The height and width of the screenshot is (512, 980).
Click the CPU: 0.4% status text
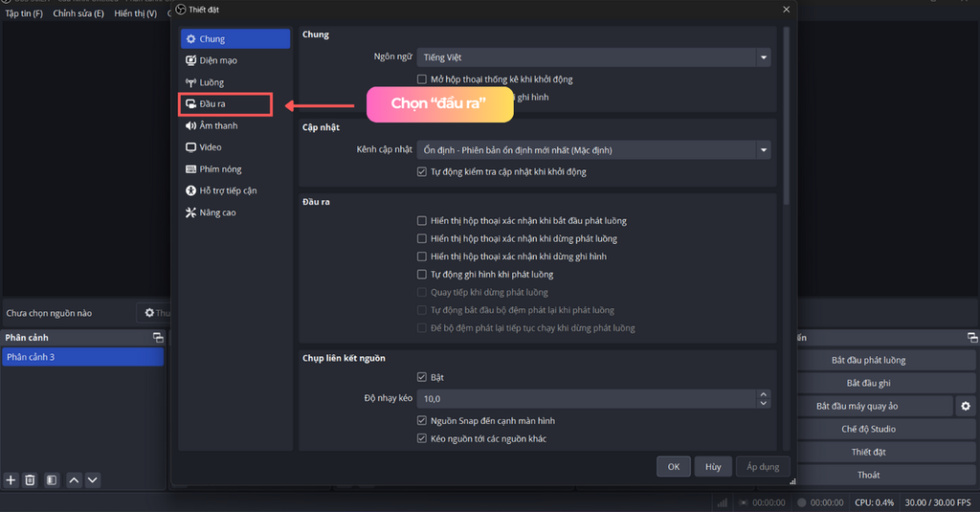tap(874, 502)
